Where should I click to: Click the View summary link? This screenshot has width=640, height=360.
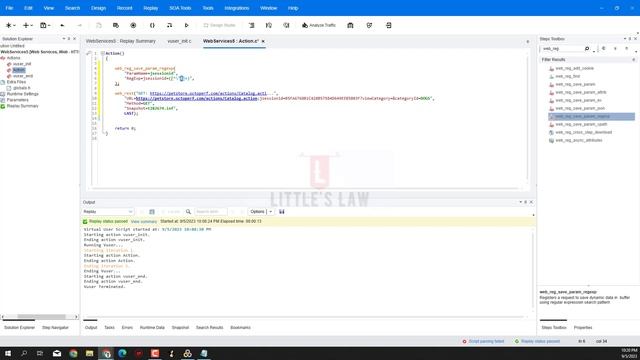point(144,222)
